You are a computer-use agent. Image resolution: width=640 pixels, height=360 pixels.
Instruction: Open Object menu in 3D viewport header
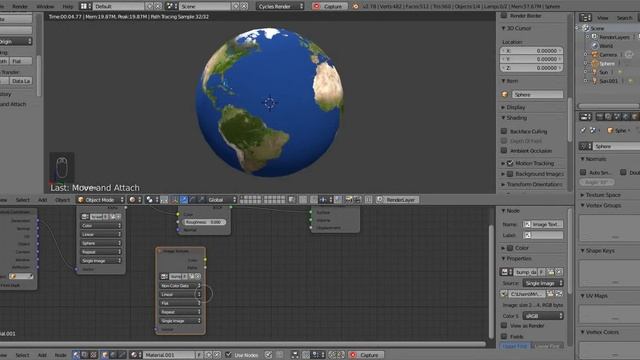point(62,200)
